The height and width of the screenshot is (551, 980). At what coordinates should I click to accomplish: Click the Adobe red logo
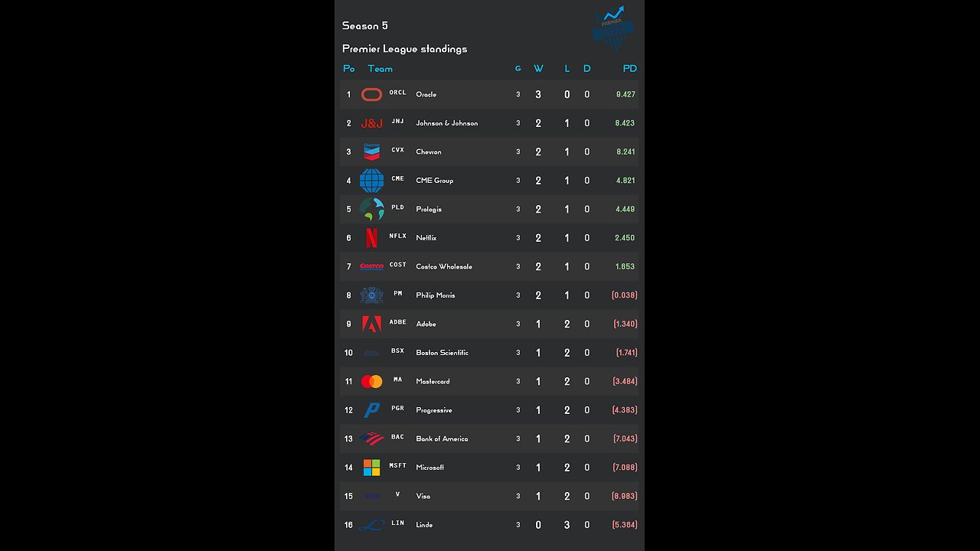click(371, 324)
